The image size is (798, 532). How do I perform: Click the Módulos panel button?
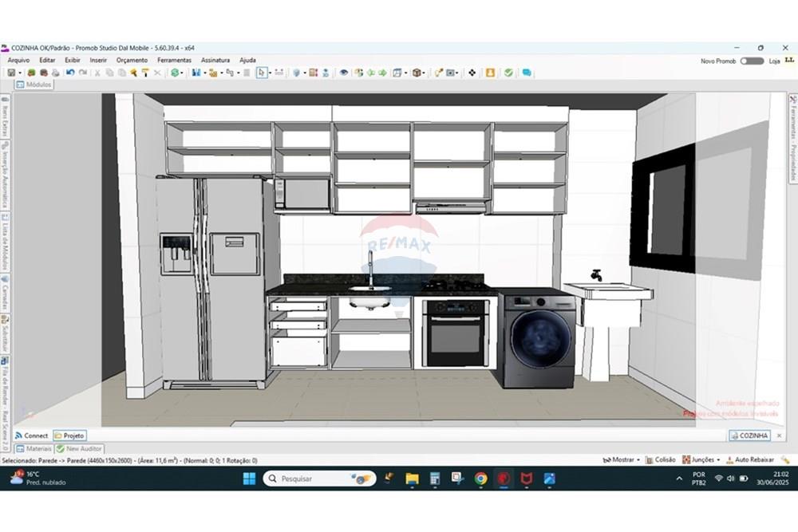tap(34, 85)
